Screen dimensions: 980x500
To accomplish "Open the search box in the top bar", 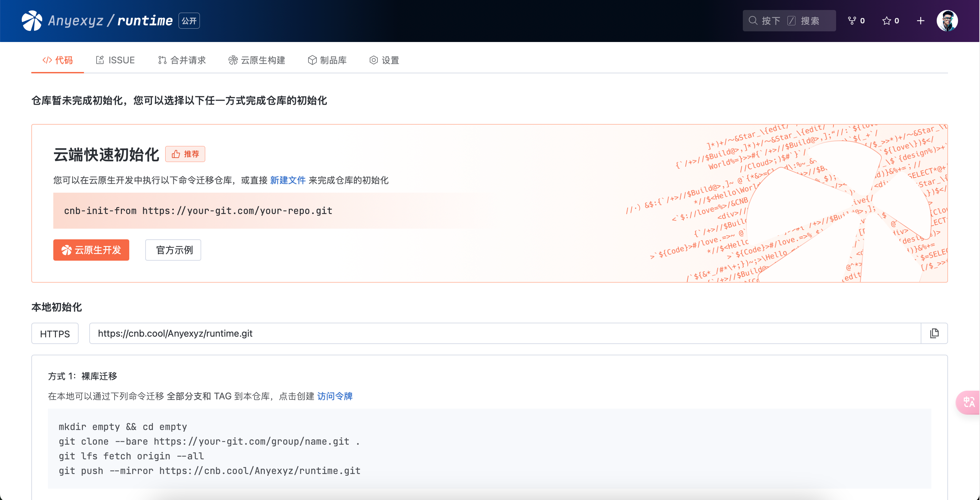I will tap(789, 20).
